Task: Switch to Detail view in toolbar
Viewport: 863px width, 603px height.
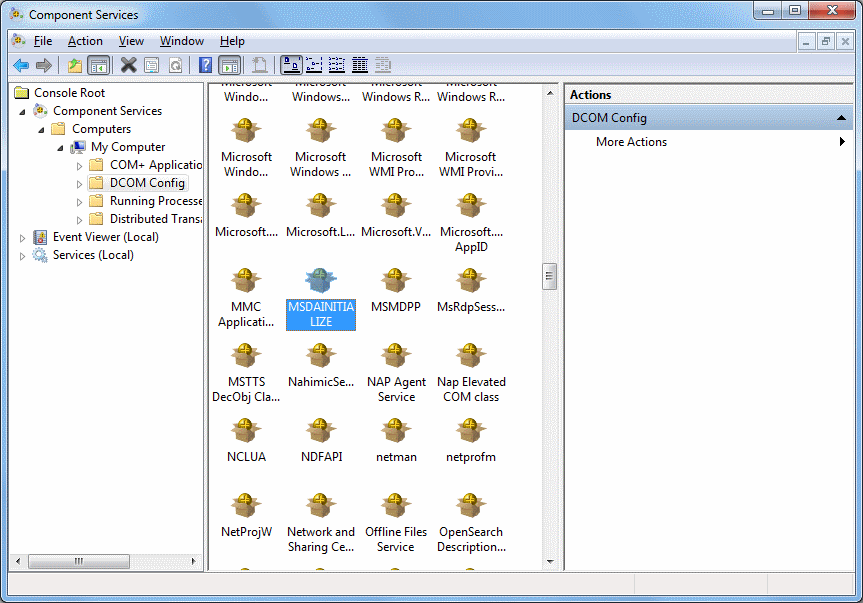Action: [x=360, y=65]
